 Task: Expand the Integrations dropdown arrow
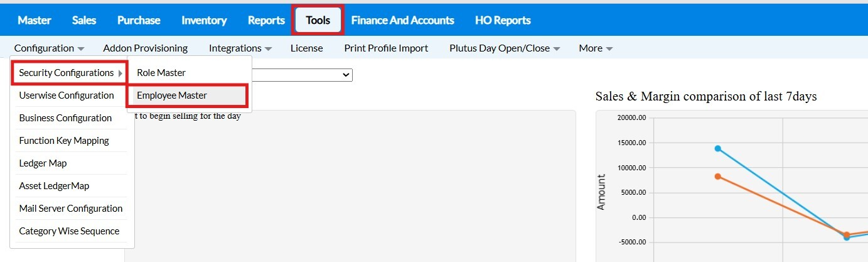click(268, 48)
